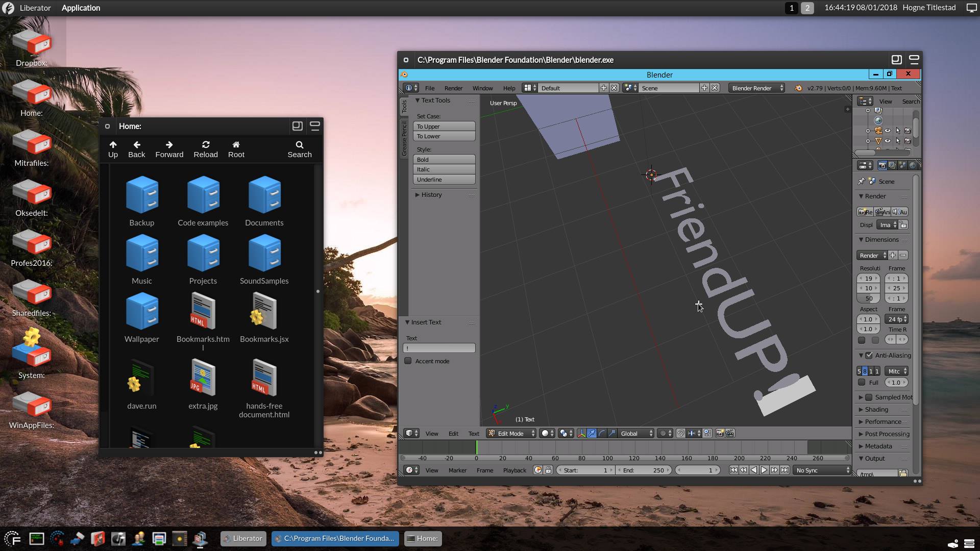The width and height of the screenshot is (980, 551).
Task: Open the Render Layers properties tab
Action: pyautogui.click(x=892, y=165)
